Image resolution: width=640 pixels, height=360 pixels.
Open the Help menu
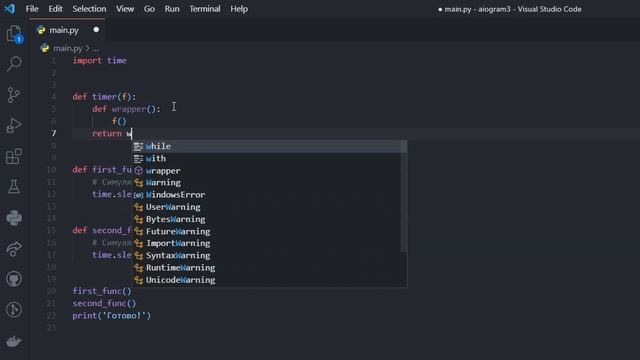click(239, 9)
